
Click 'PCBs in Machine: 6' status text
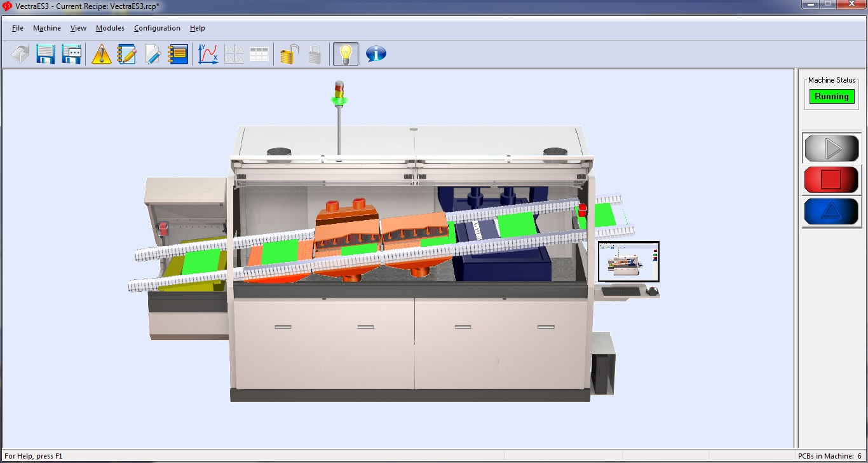point(830,456)
